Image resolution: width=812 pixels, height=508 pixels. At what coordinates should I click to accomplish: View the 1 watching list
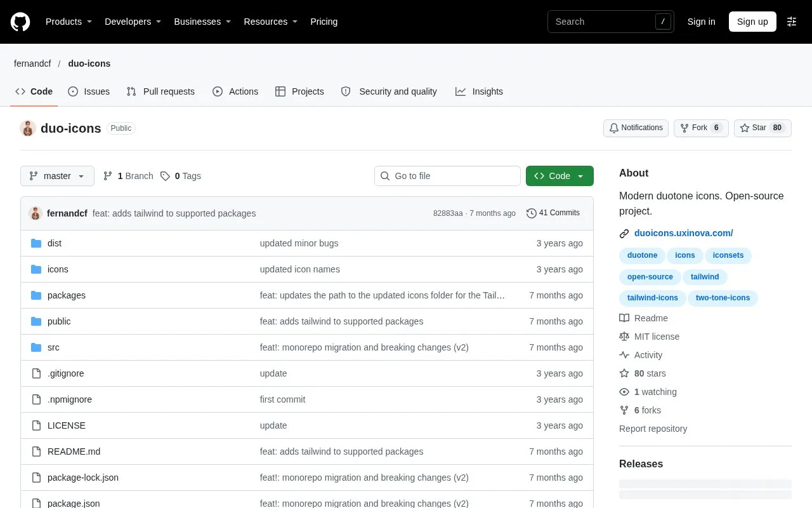[648, 392]
